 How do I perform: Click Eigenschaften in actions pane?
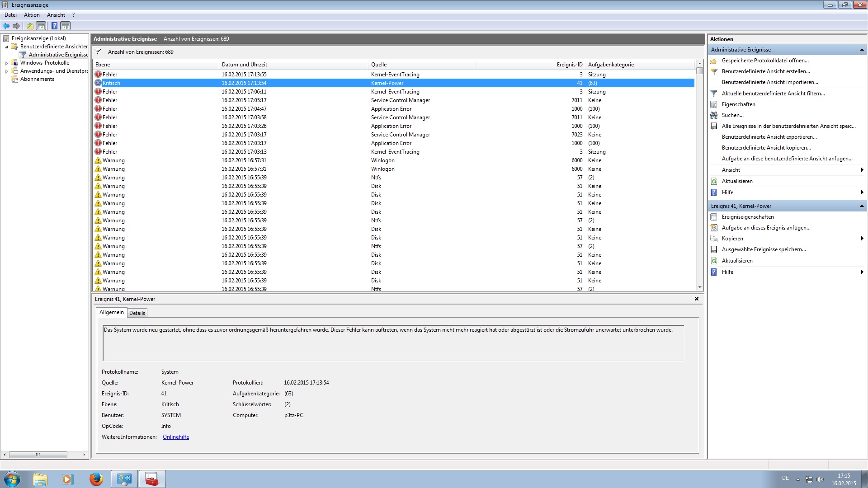738,104
